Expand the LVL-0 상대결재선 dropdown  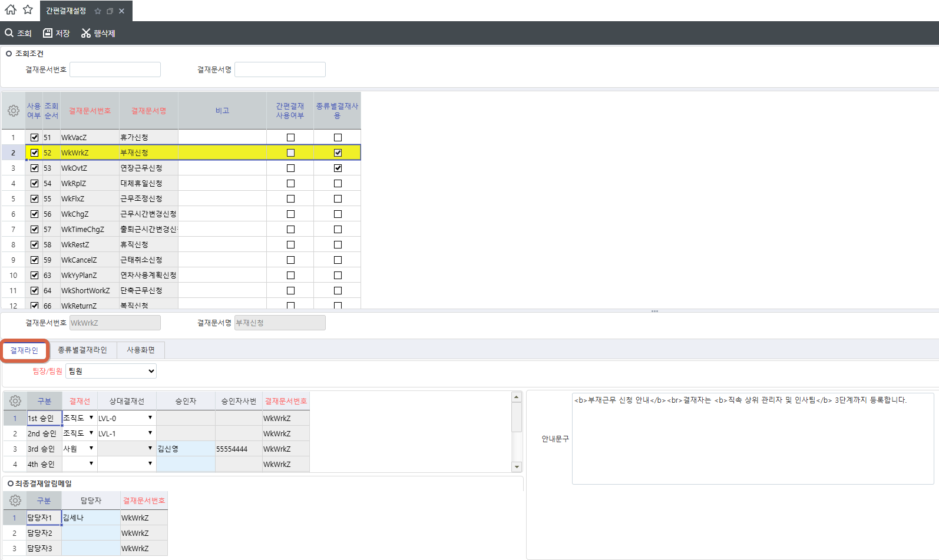click(150, 417)
